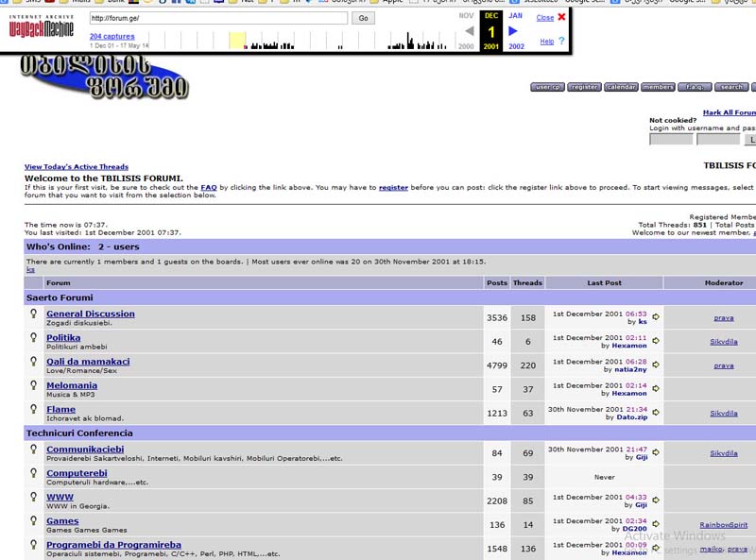
Task: Click the Wayback Machine logo
Action: click(42, 26)
